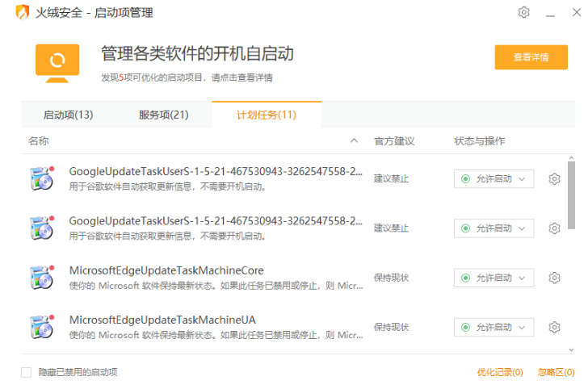Click the 管理各类软件的开机自启动 heading

pyautogui.click(x=197, y=53)
